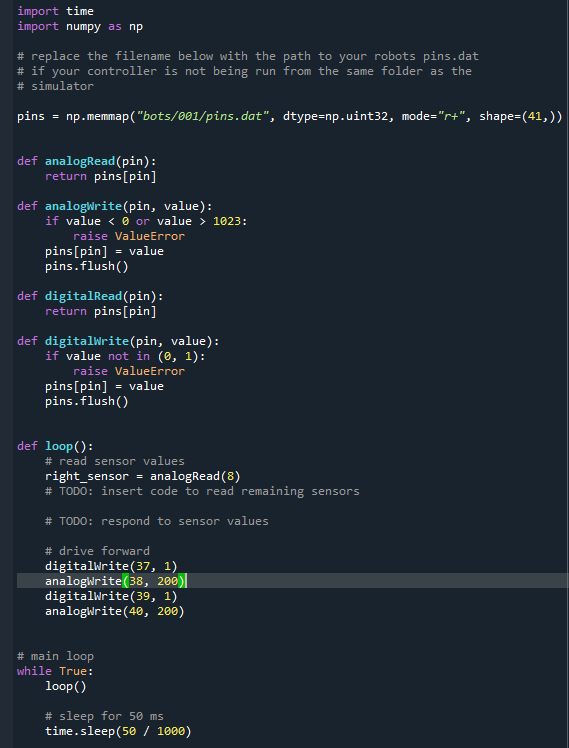Click comment about replacing the filename
Viewport: 569px width, 748px height.
tap(248, 56)
